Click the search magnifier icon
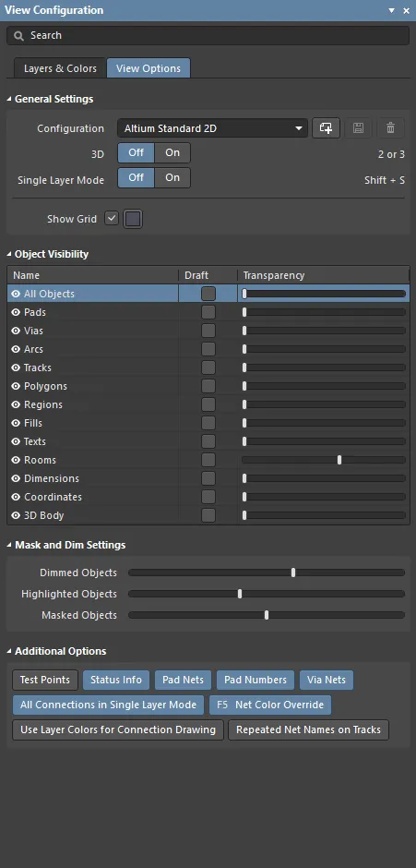Screen dimensions: 416x868 coord(18,35)
